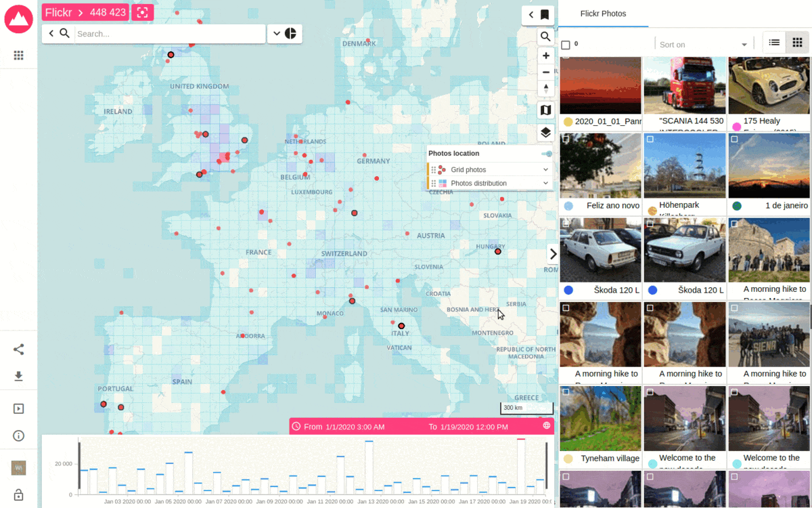Screen dimensions: 812x508
Task: Check the 1 de janeiro photo checkbox
Action: [734, 139]
